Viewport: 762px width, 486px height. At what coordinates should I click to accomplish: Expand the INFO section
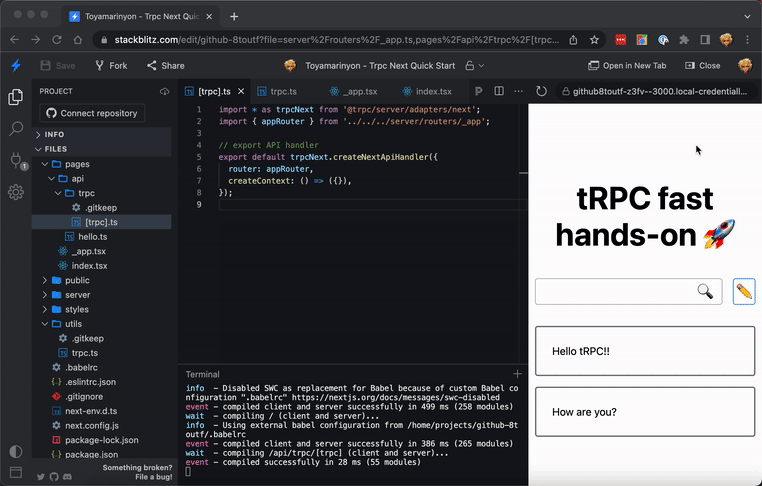(101, 134)
